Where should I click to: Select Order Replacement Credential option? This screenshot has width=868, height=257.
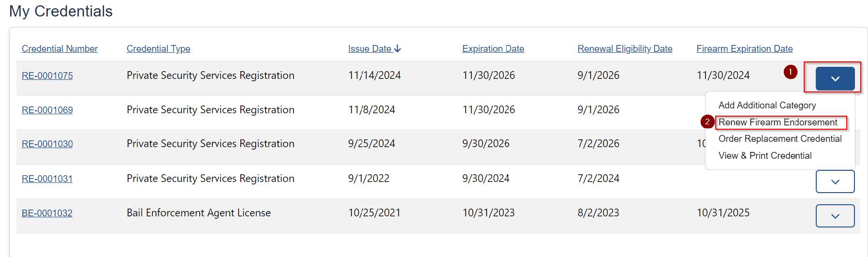point(780,138)
